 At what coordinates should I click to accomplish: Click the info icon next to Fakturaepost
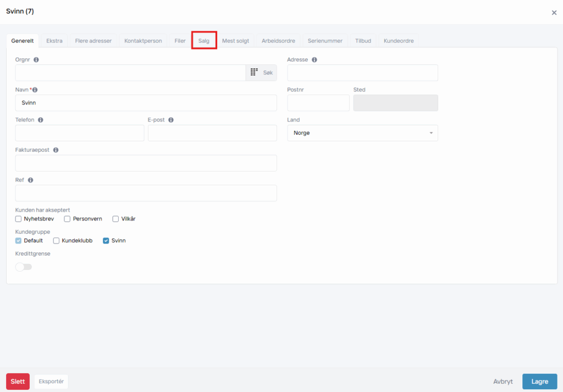(56, 150)
